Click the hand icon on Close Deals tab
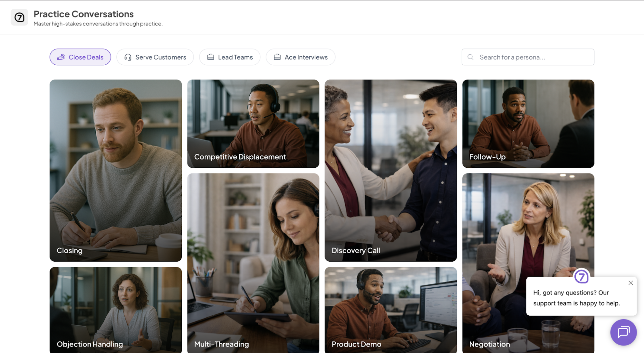This screenshot has width=644, height=353. (x=61, y=57)
